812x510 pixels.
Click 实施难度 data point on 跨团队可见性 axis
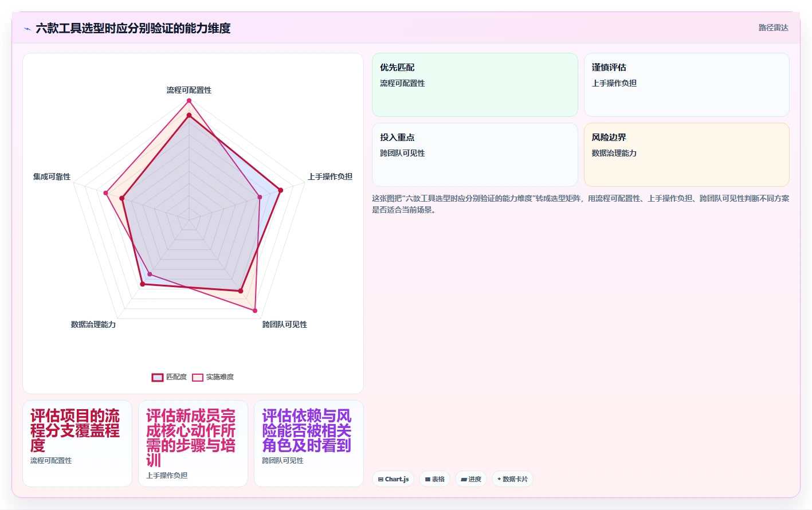(x=256, y=311)
